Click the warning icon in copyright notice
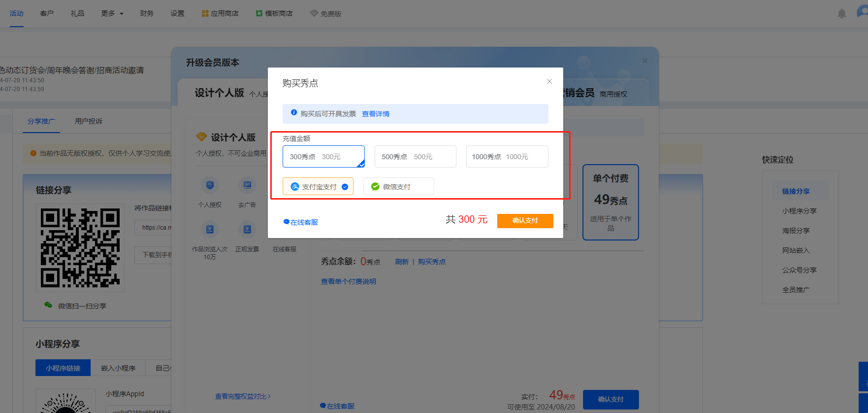The height and width of the screenshot is (413, 868). tap(33, 153)
